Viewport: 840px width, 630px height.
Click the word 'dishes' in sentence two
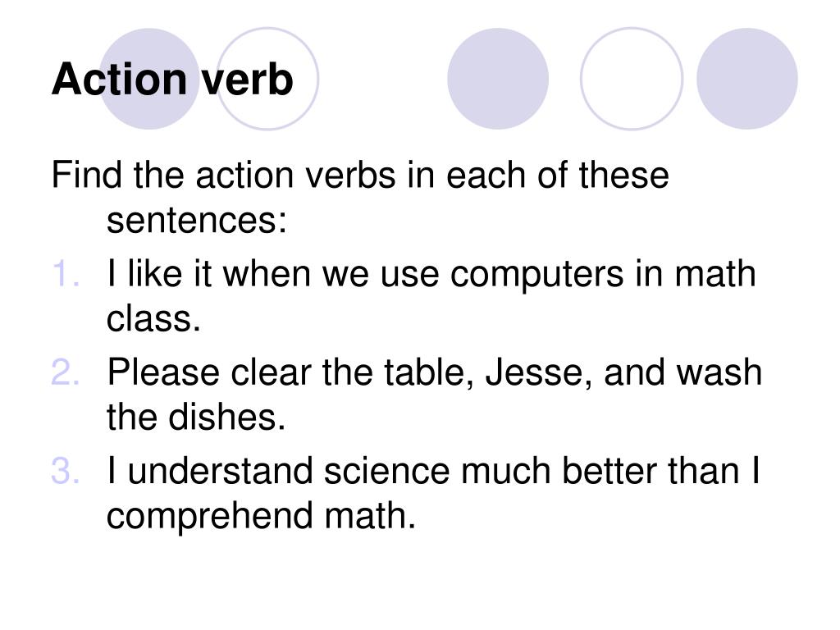tap(226, 418)
